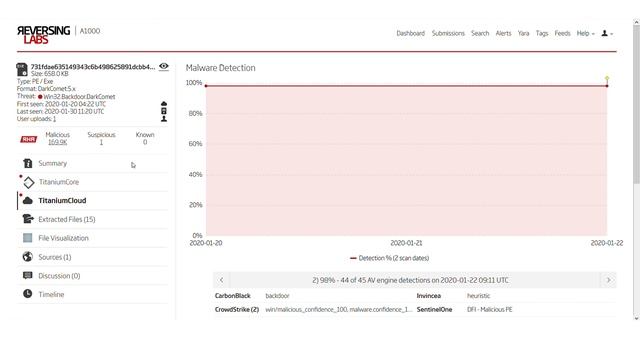Click the Summary info icon
This screenshot has height=360, width=640.
click(28, 163)
